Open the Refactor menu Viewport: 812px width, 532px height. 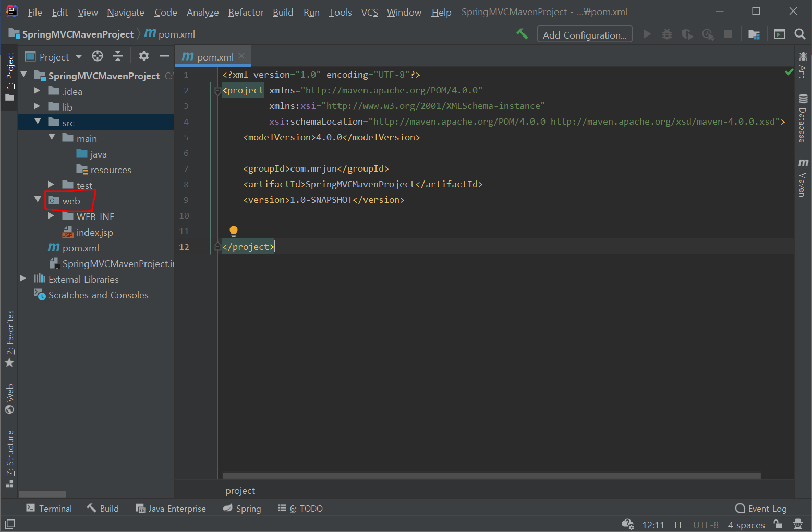click(x=246, y=12)
